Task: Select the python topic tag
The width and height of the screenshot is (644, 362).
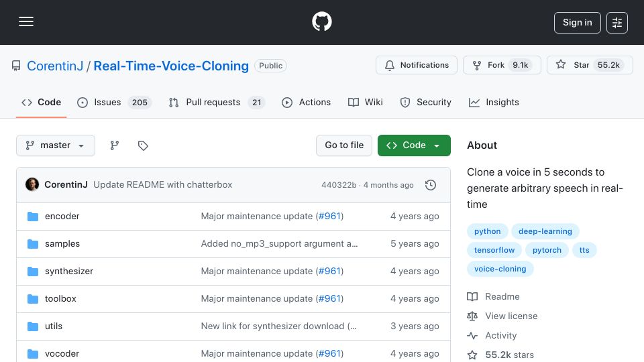Action: (488, 231)
